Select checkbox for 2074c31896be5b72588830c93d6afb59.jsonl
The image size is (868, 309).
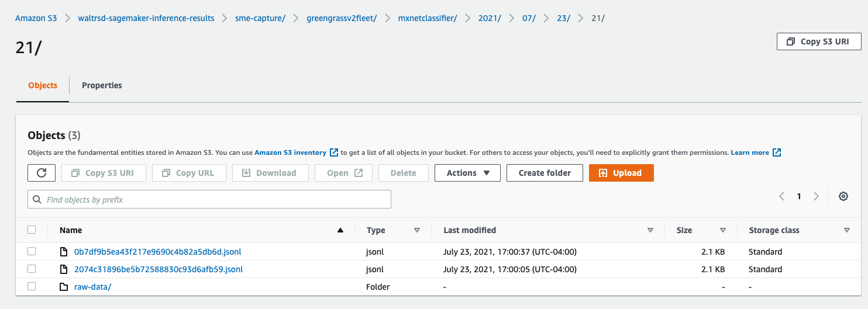tap(32, 269)
